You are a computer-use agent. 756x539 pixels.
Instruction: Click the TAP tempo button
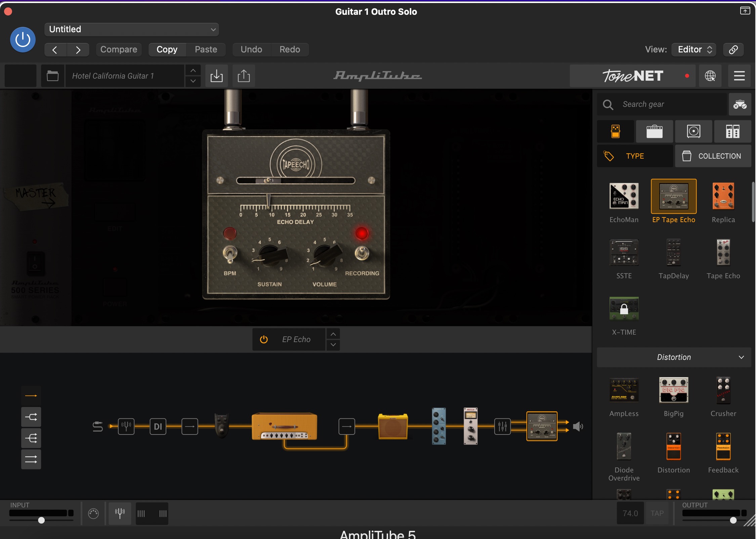coord(657,513)
